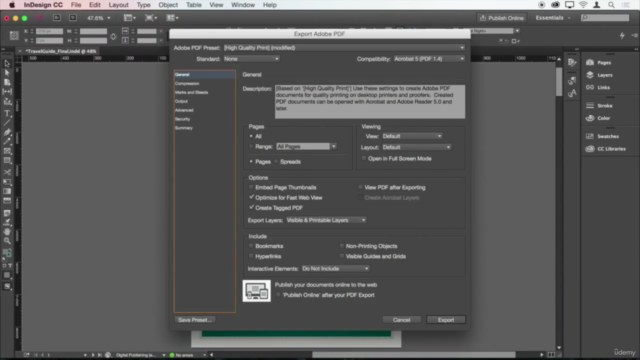
Task: Click the Publish Online device icon
Action: [x=256, y=291]
